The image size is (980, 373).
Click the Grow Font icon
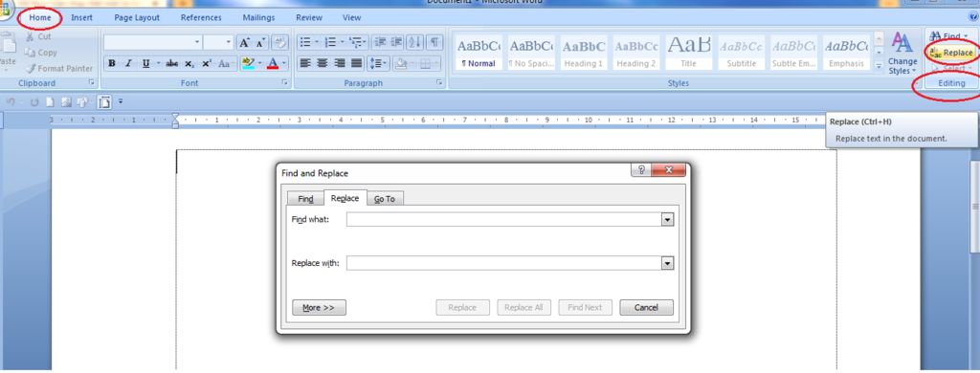(244, 42)
